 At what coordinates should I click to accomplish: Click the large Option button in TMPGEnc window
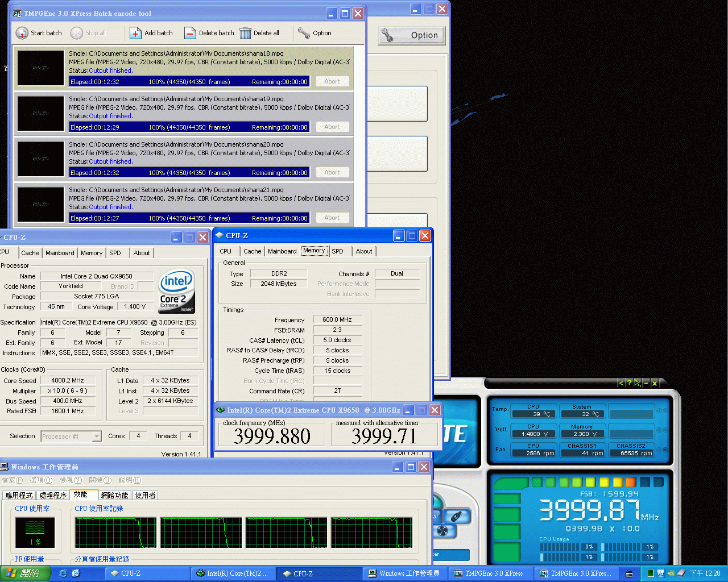(411, 35)
